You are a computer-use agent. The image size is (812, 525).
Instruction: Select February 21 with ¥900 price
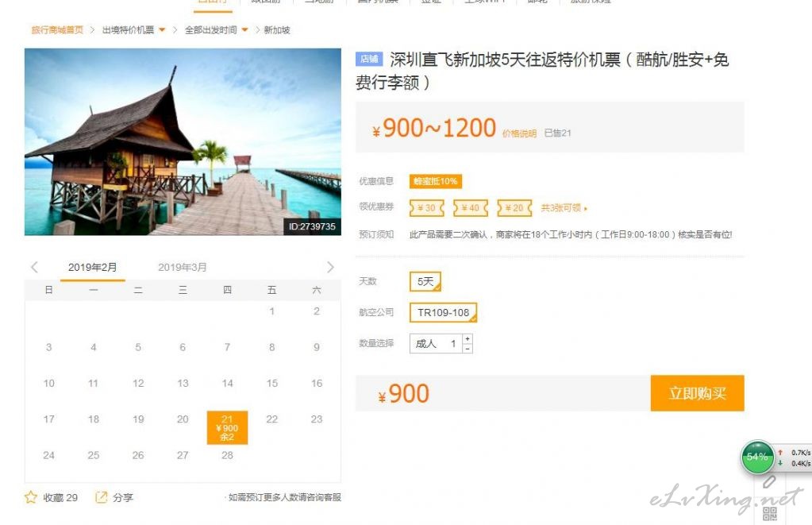click(227, 427)
